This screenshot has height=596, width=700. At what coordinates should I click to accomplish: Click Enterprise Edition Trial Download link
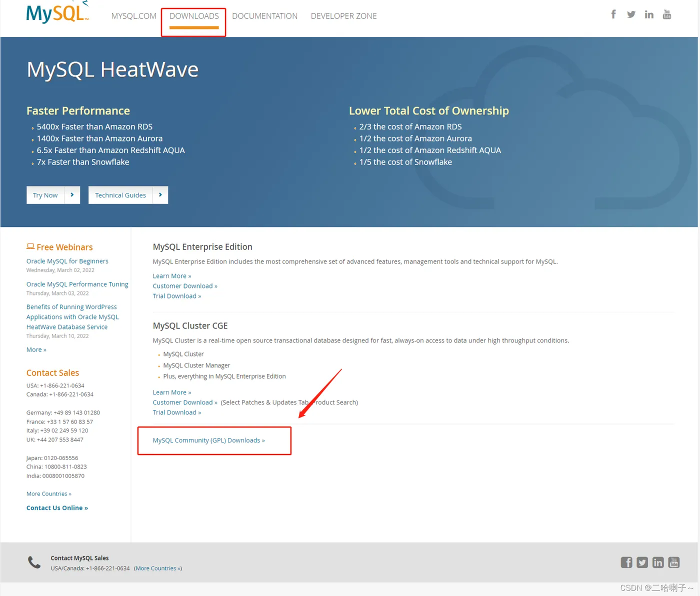177,296
